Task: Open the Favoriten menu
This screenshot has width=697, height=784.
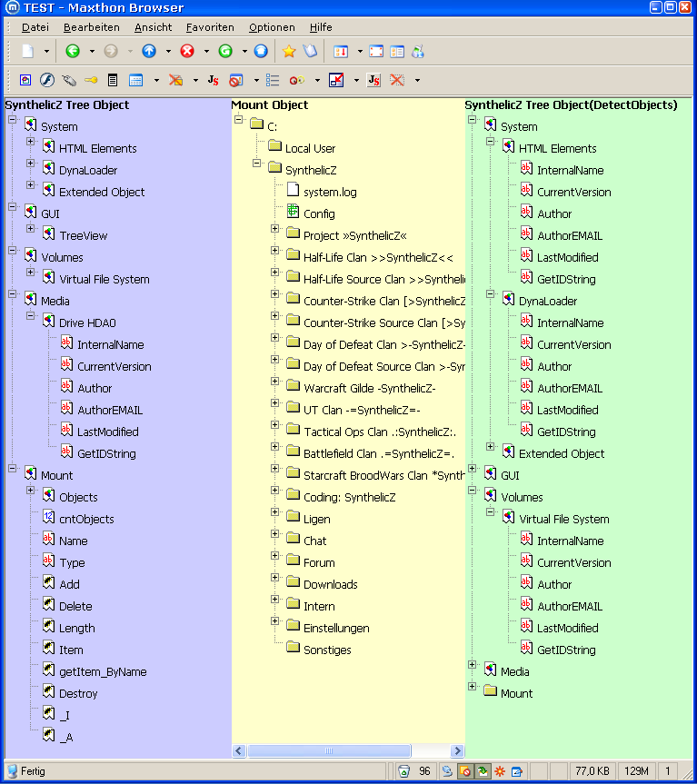Action: pyautogui.click(x=210, y=27)
